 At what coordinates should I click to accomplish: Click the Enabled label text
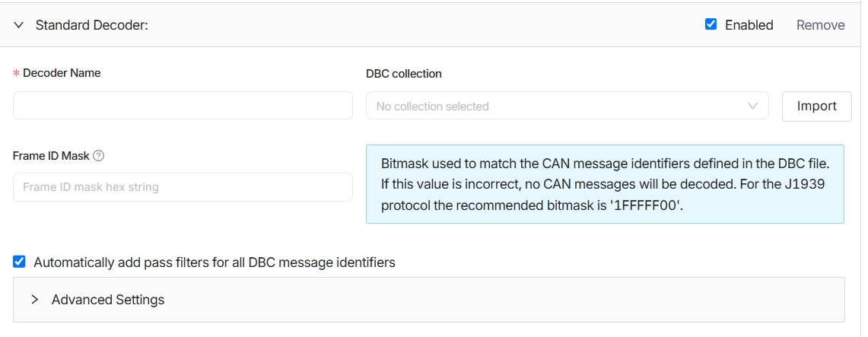point(749,25)
